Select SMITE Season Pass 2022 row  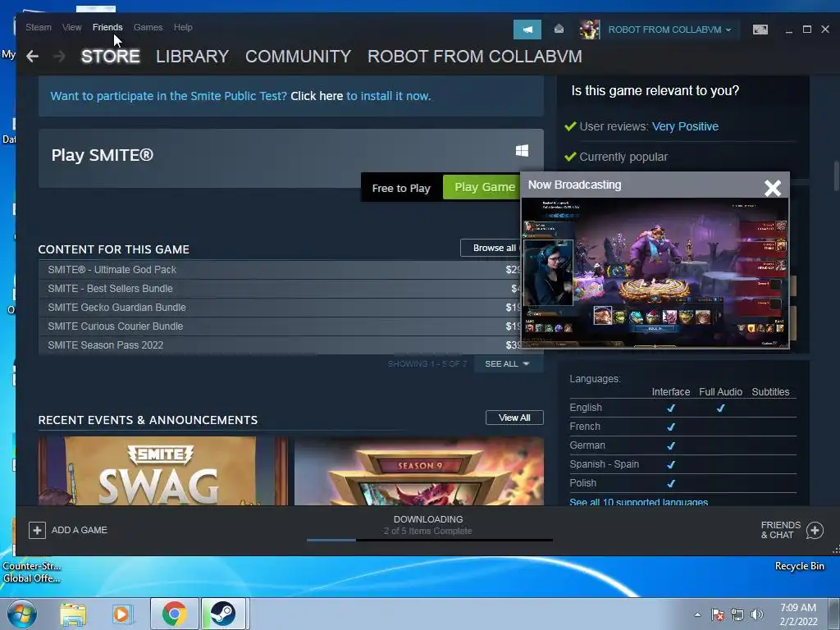279,345
